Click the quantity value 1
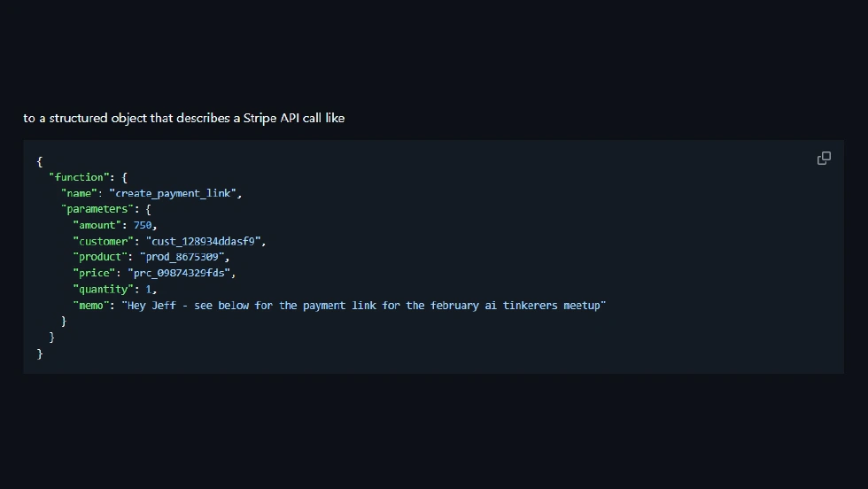 pos(149,289)
